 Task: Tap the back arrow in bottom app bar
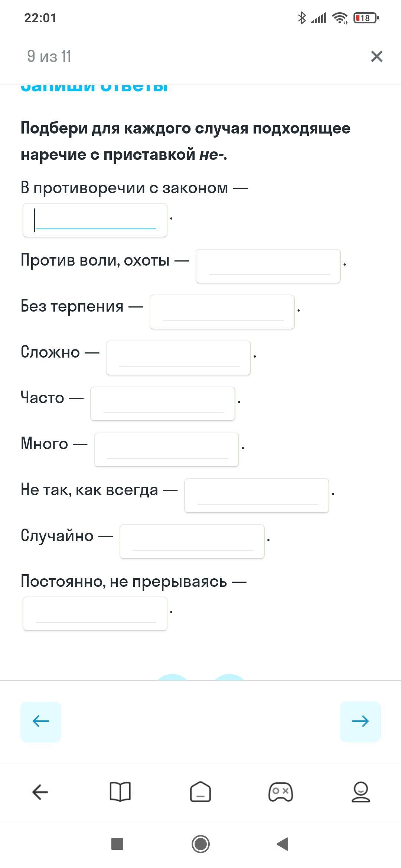coord(40,792)
